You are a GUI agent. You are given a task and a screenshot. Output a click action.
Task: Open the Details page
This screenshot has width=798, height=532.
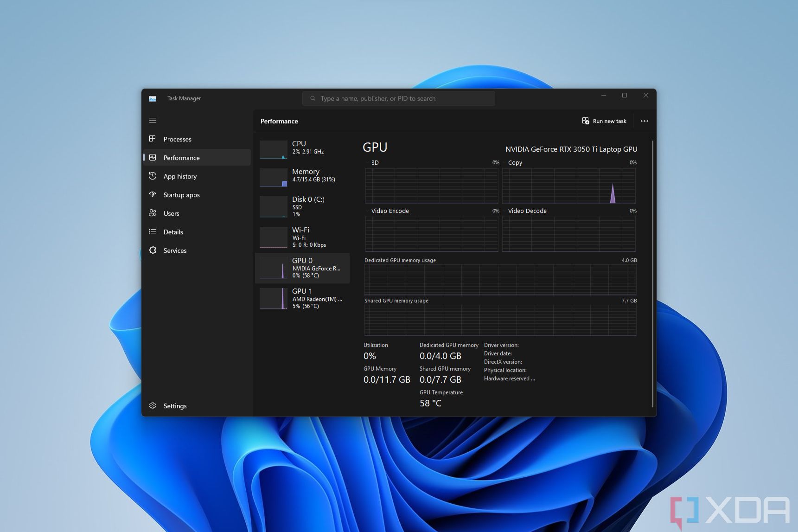(197, 232)
